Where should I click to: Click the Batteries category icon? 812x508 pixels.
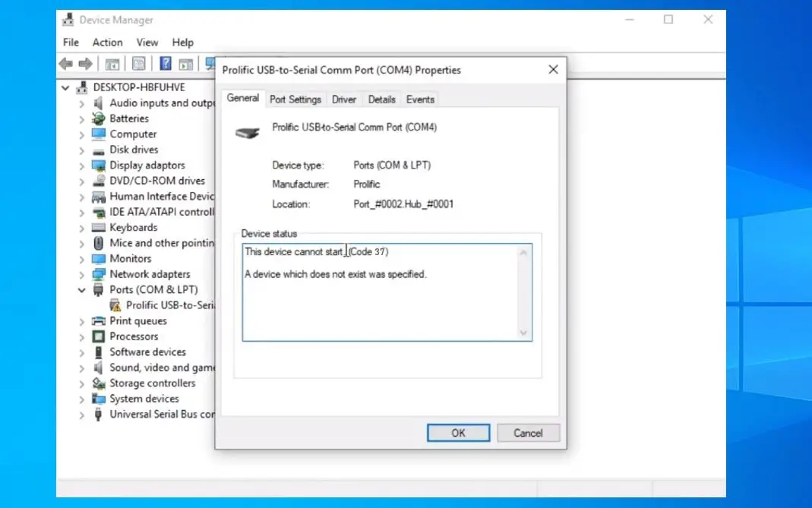point(98,118)
